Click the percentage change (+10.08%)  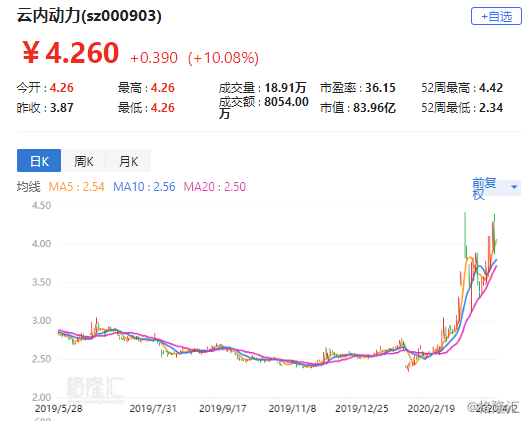click(223, 58)
